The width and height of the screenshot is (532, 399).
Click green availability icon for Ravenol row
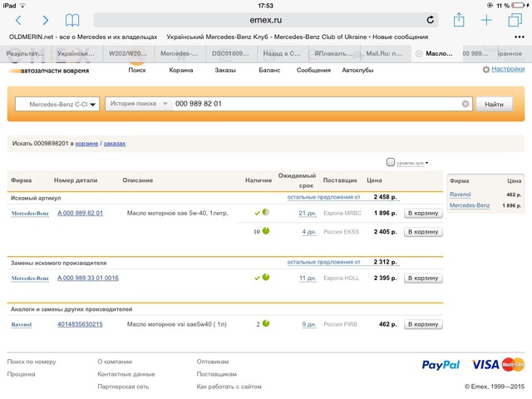266,323
